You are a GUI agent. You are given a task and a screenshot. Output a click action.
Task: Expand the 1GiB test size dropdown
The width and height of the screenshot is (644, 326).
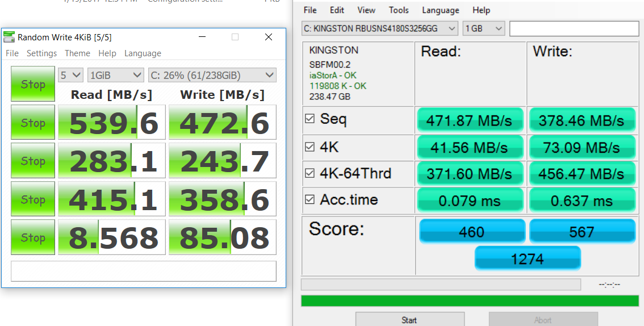[115, 75]
